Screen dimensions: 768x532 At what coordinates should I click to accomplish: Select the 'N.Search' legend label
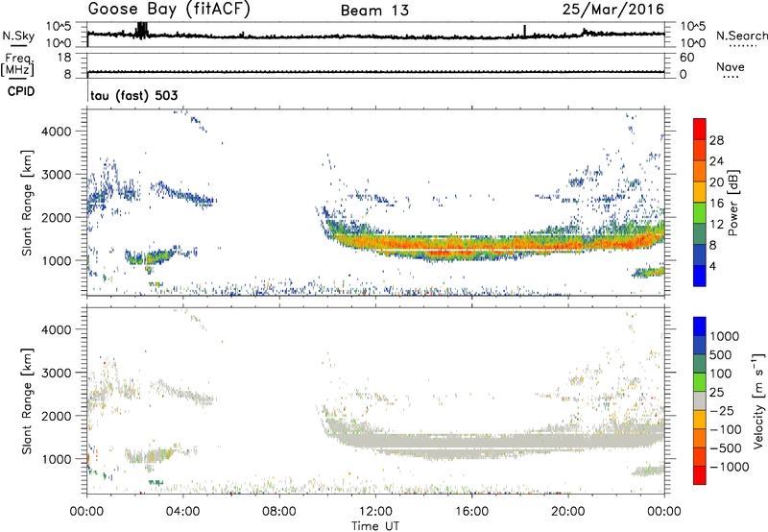(x=741, y=36)
